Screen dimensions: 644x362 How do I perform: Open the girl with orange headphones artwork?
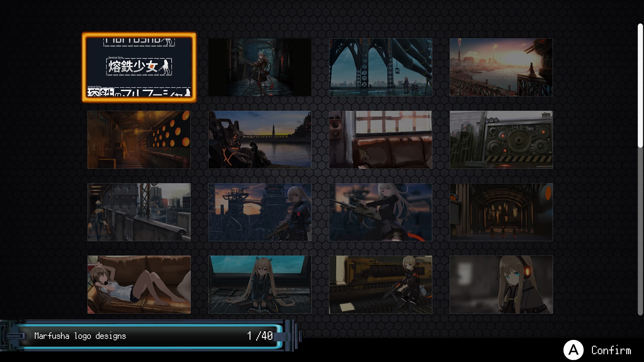[501, 284]
